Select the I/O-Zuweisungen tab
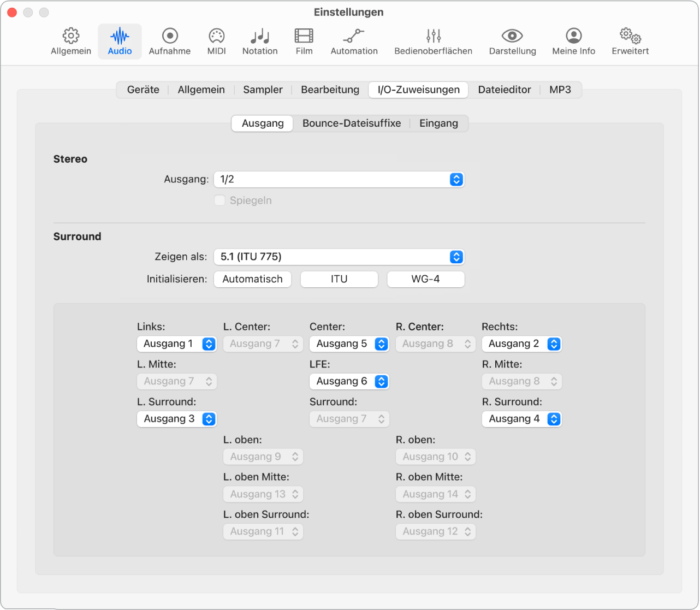700x610 pixels. click(x=418, y=90)
